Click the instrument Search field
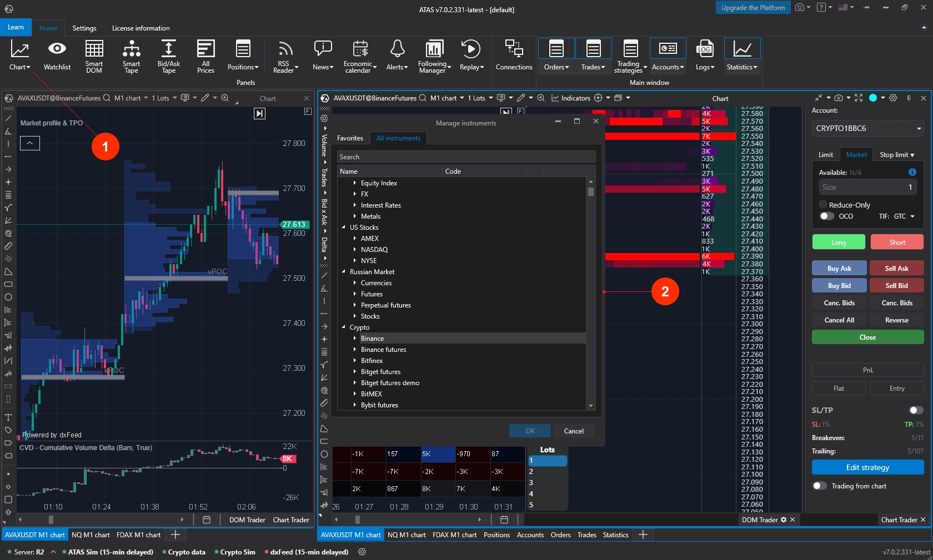The height and width of the screenshot is (560, 933). [x=465, y=157]
